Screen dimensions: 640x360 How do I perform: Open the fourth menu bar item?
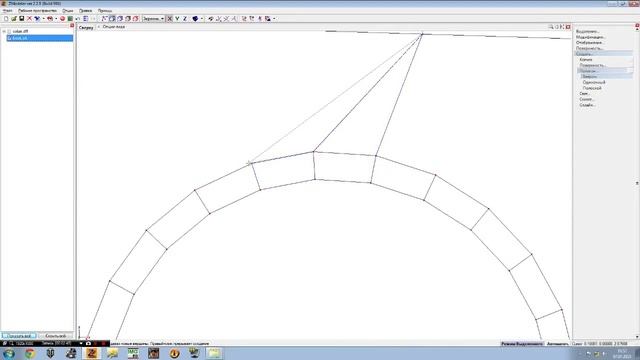[x=85, y=11]
